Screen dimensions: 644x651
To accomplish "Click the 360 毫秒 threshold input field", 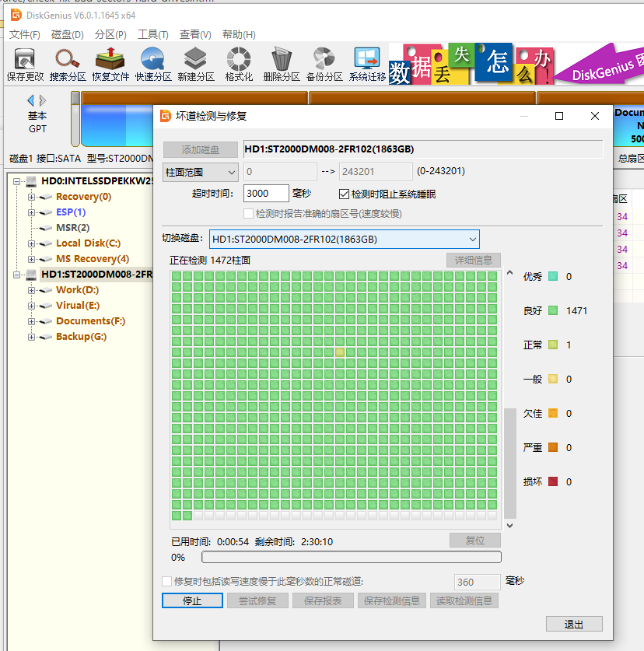I will coord(477,582).
